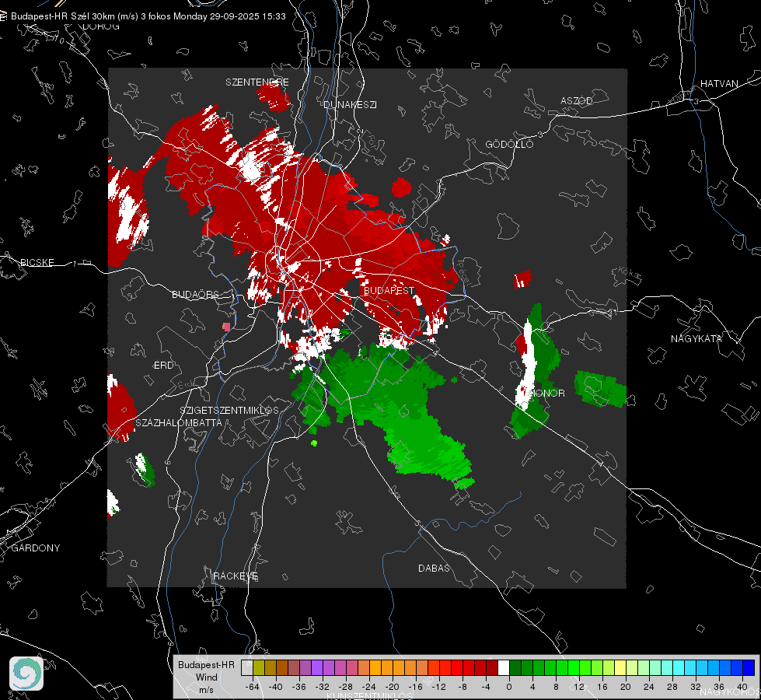Click the swirl logo icon at bottom-left
The height and width of the screenshot is (700, 761).
click(26, 674)
